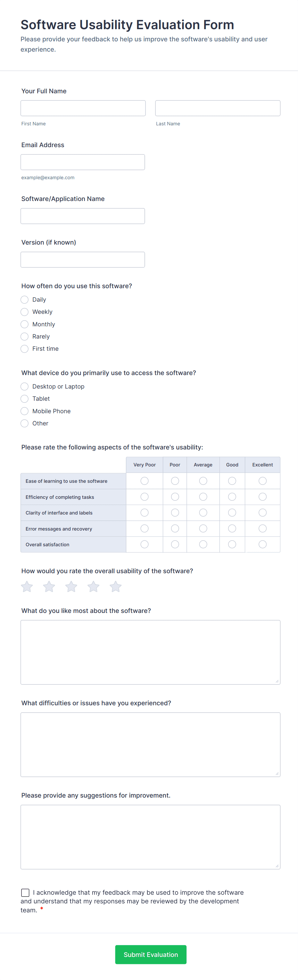Click the first rating star
This screenshot has height=980, width=298.
[x=27, y=587]
